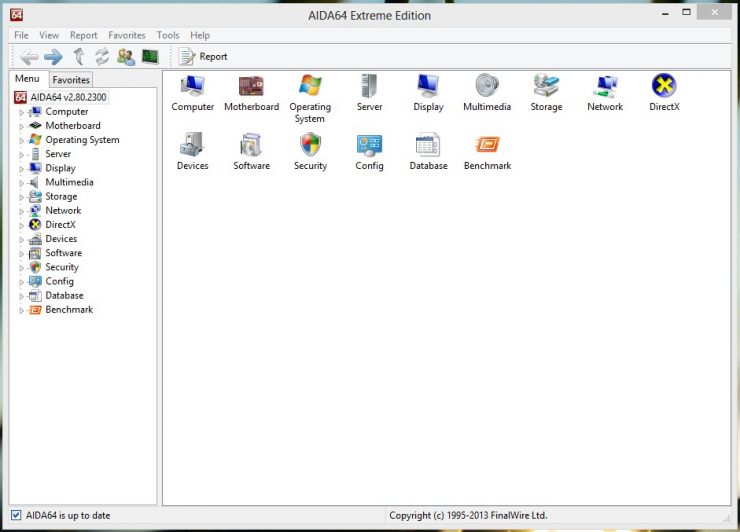740x532 pixels.
Task: Select Database in the sidebar tree
Action: [64, 296]
